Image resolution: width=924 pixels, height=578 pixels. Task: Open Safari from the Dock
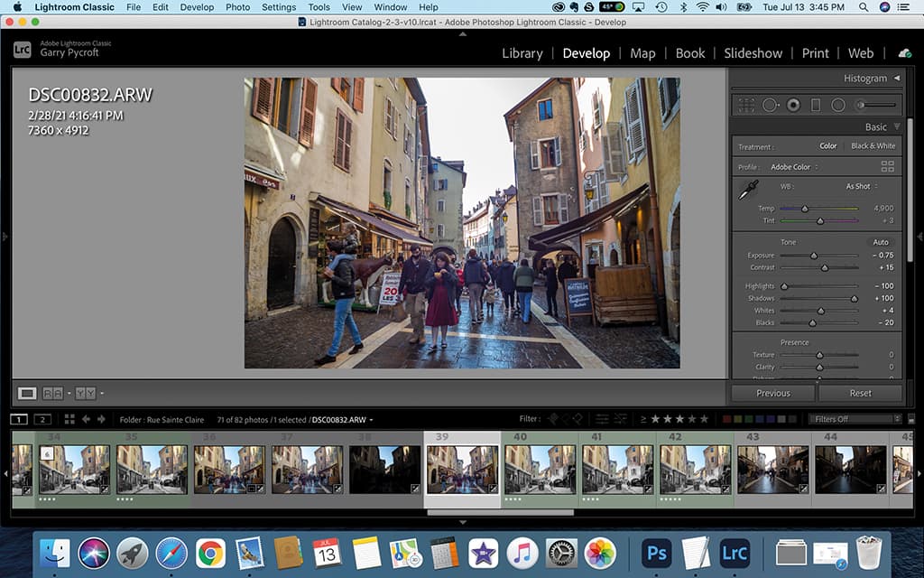point(171,554)
